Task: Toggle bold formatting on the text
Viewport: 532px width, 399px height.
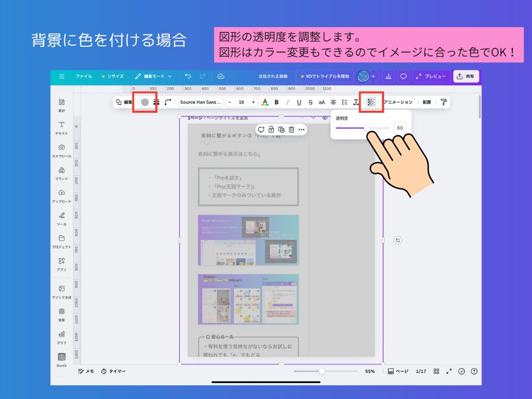Action: [276, 102]
